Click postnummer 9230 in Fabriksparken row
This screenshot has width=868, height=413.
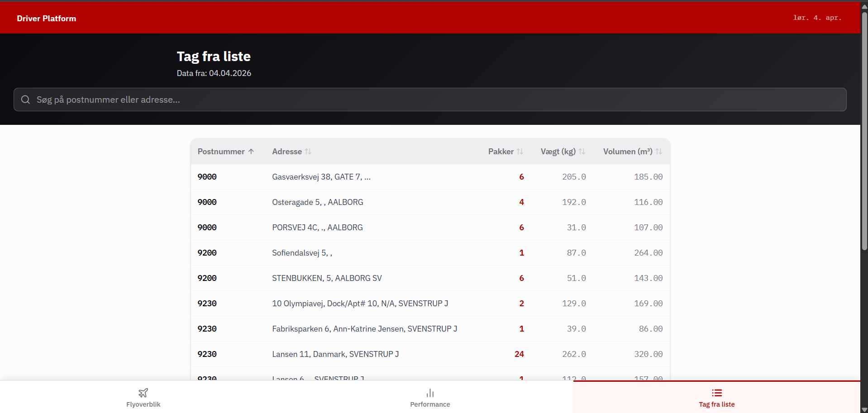(207, 329)
